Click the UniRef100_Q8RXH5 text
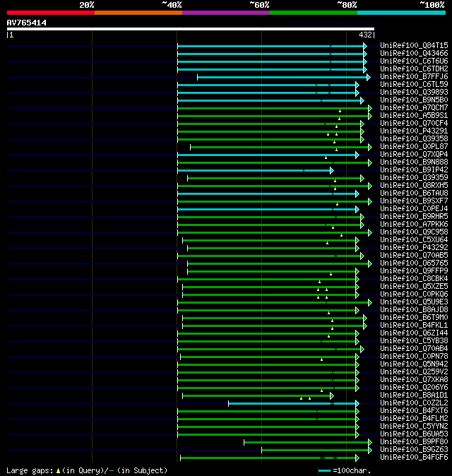Viewport: 452px width, 476px height. click(414, 186)
